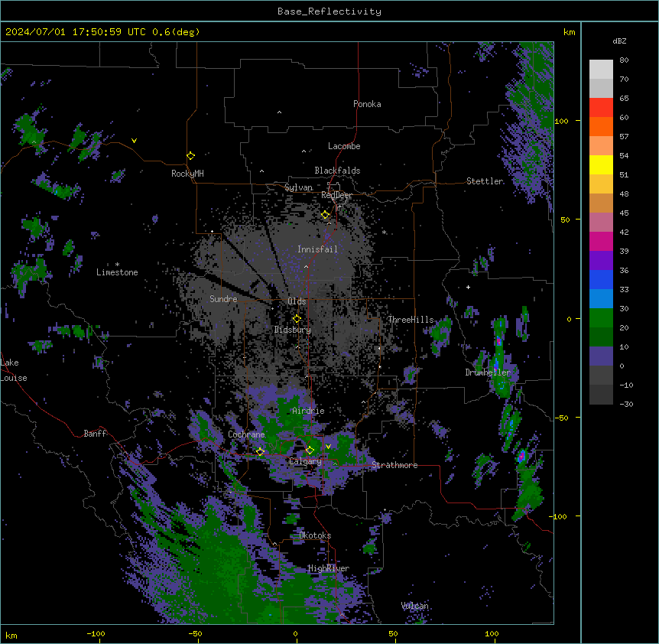Select the Lacombe city label
The height and width of the screenshot is (644, 659).
[x=344, y=146]
